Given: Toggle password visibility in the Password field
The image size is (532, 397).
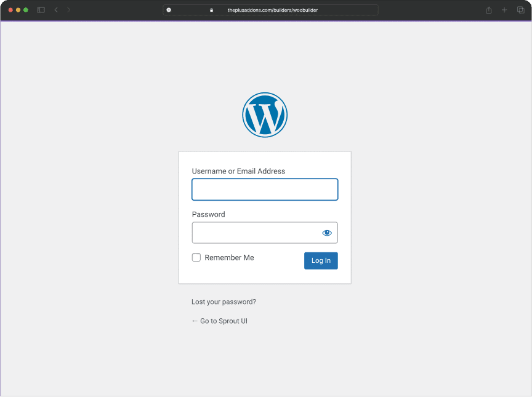Looking at the screenshot, I should 327,233.
